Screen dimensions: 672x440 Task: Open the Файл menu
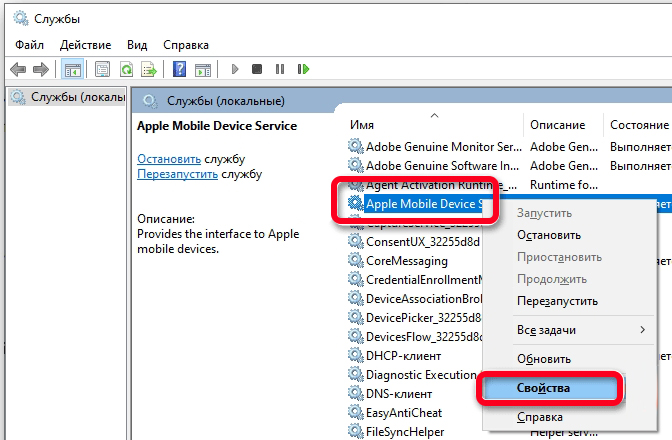coord(30,45)
